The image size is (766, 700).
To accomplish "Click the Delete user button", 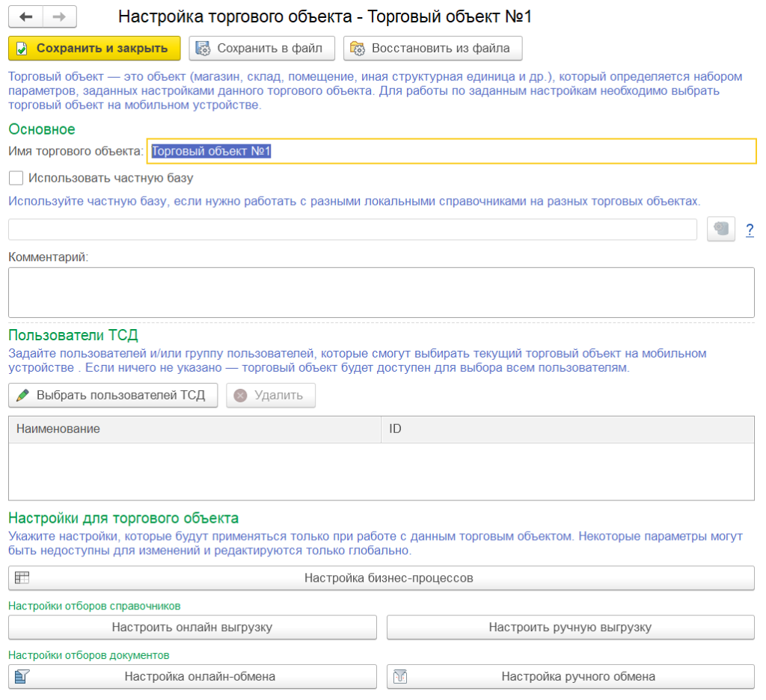I will (x=271, y=396).
